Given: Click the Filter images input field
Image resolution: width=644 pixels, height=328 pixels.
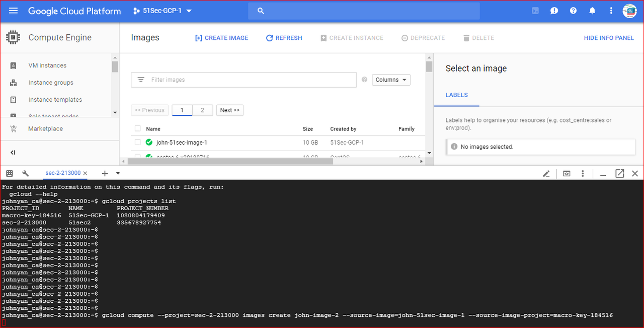Looking at the screenshot, I should (x=244, y=80).
